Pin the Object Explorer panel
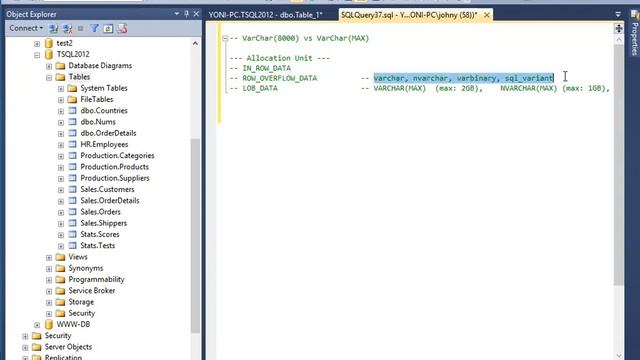Image resolution: width=640 pixels, height=360 pixels. point(187,14)
